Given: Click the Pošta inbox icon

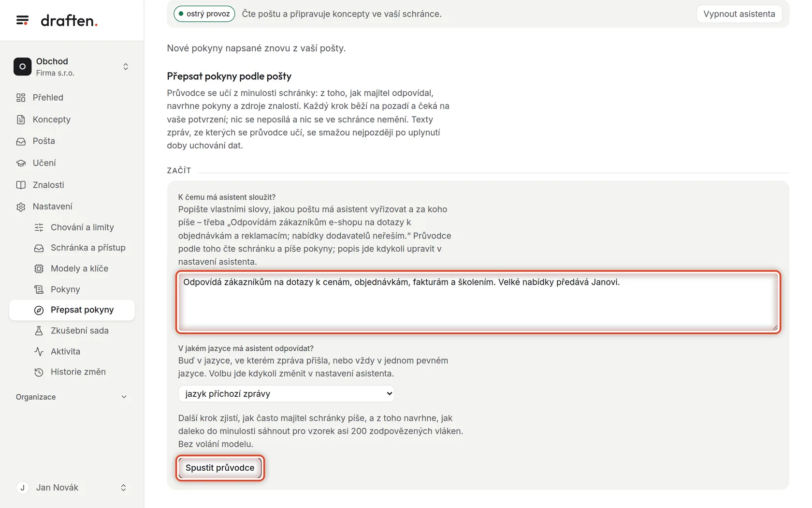Looking at the screenshot, I should click(21, 141).
